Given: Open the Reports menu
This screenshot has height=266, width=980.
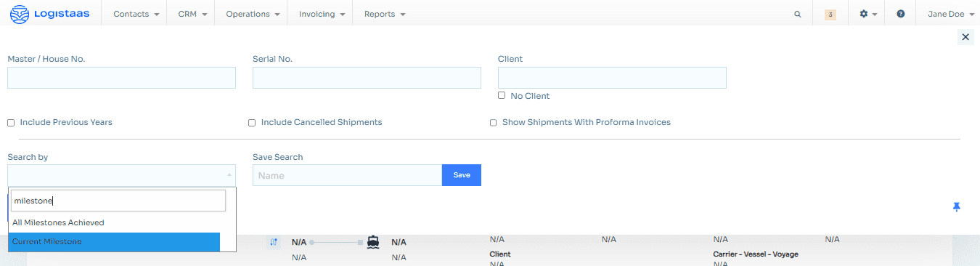Looking at the screenshot, I should pyautogui.click(x=385, y=14).
